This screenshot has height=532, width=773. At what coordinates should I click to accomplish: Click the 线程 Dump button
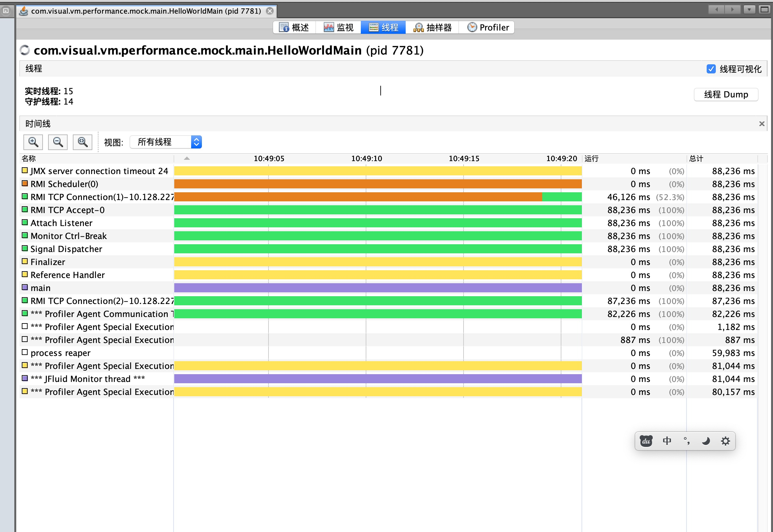tap(726, 94)
